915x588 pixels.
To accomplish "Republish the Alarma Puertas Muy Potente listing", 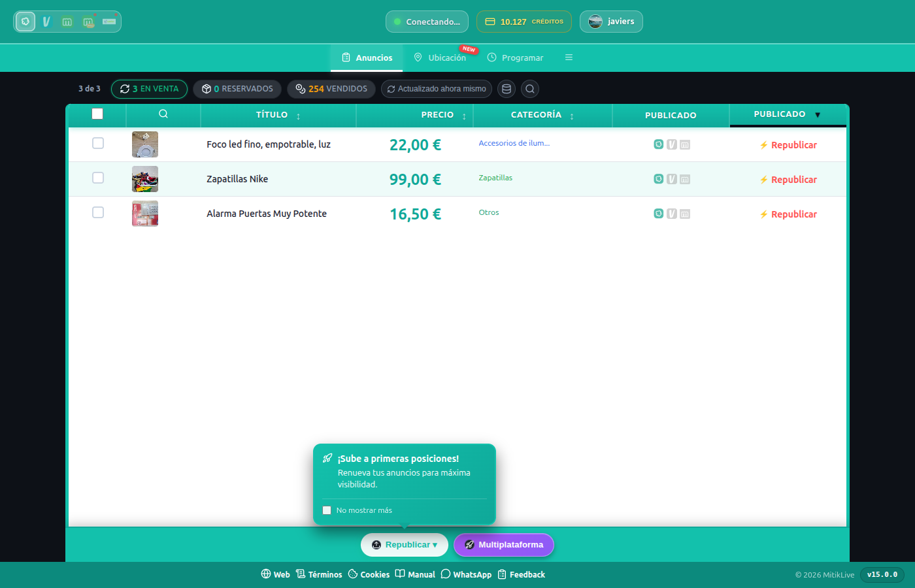I will point(788,214).
